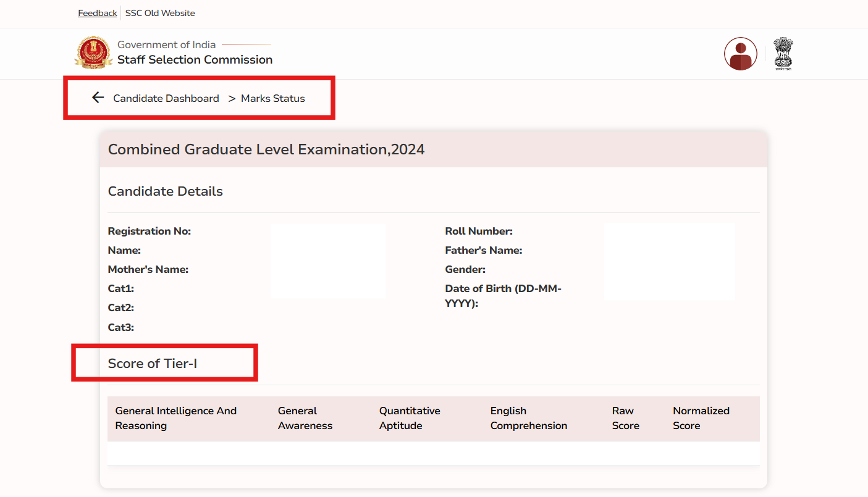Click the back arrow near Candidate Dashboard
The height and width of the screenshot is (497, 868).
[98, 97]
